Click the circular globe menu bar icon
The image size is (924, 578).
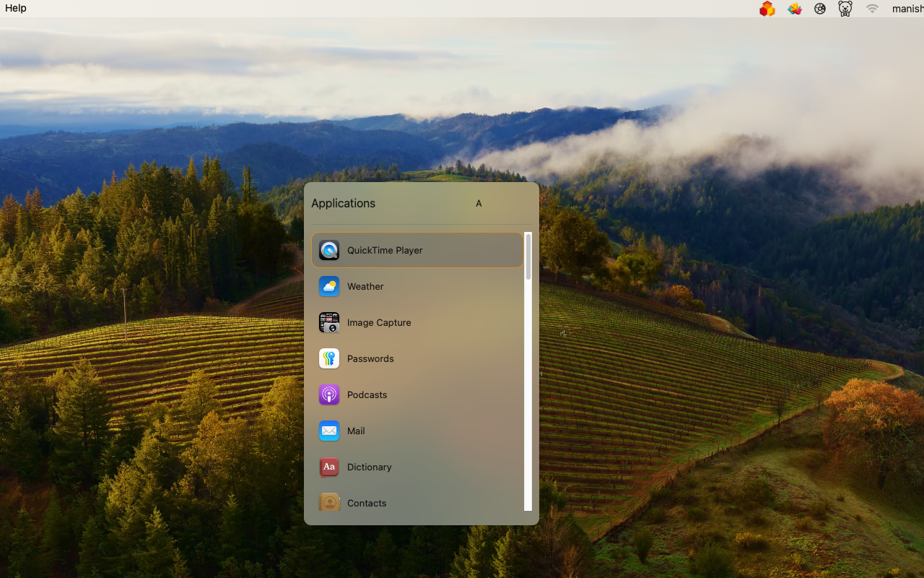click(x=820, y=9)
